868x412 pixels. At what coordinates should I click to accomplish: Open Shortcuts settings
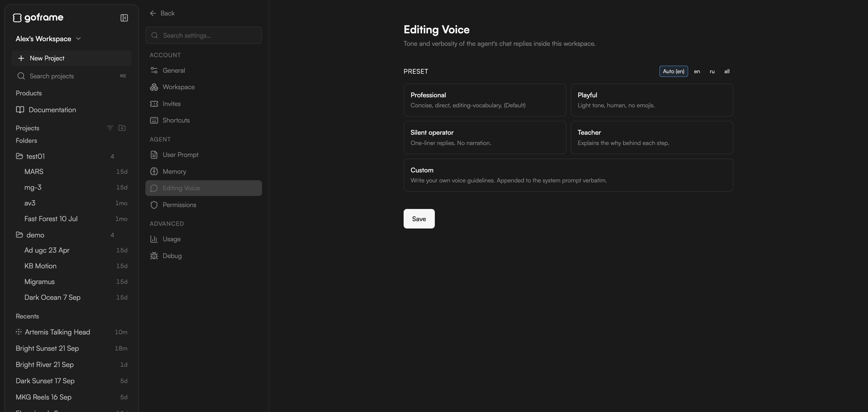203,120
